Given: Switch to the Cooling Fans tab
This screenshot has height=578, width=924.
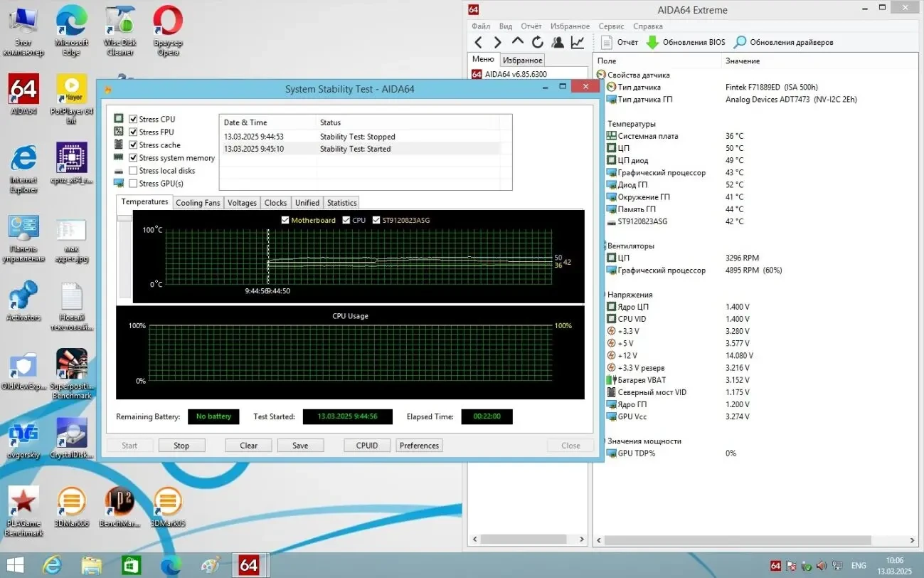Looking at the screenshot, I should 197,202.
